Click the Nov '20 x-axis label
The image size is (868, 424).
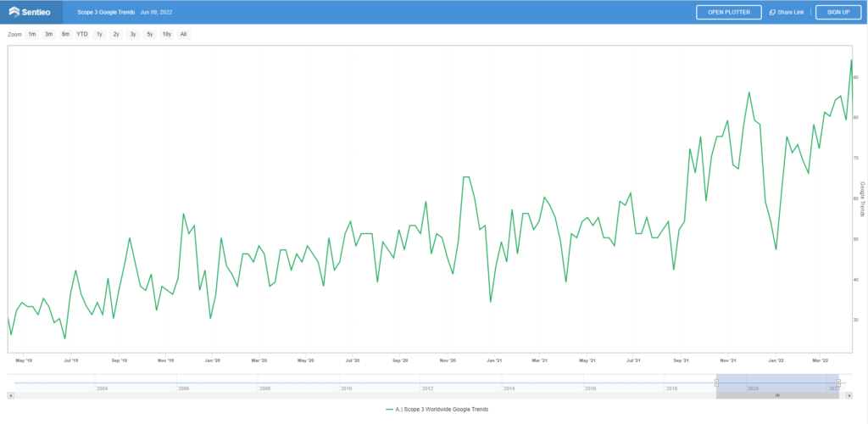448,360
